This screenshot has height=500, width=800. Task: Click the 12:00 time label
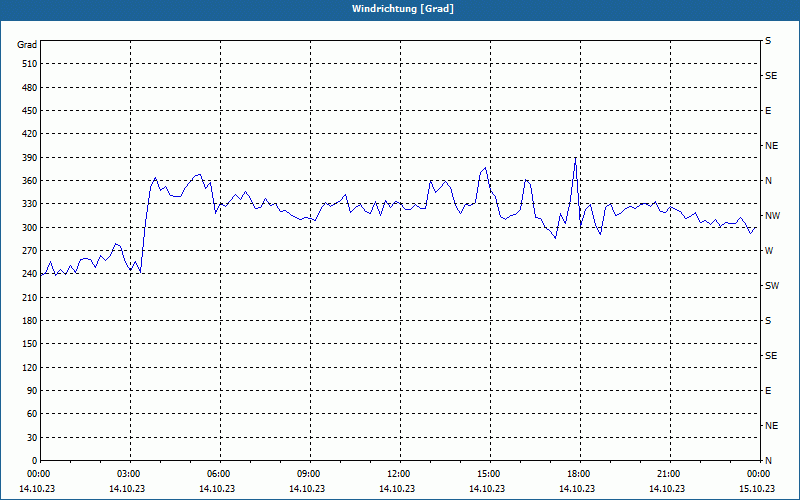tap(398, 474)
